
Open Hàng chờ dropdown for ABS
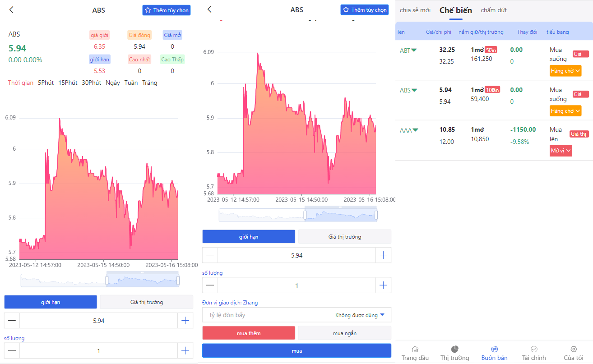pyautogui.click(x=565, y=111)
